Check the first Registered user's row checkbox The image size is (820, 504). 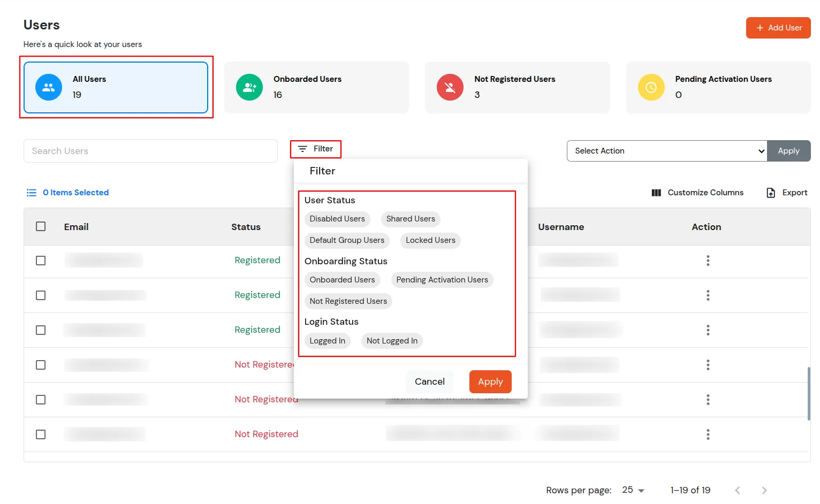click(41, 261)
